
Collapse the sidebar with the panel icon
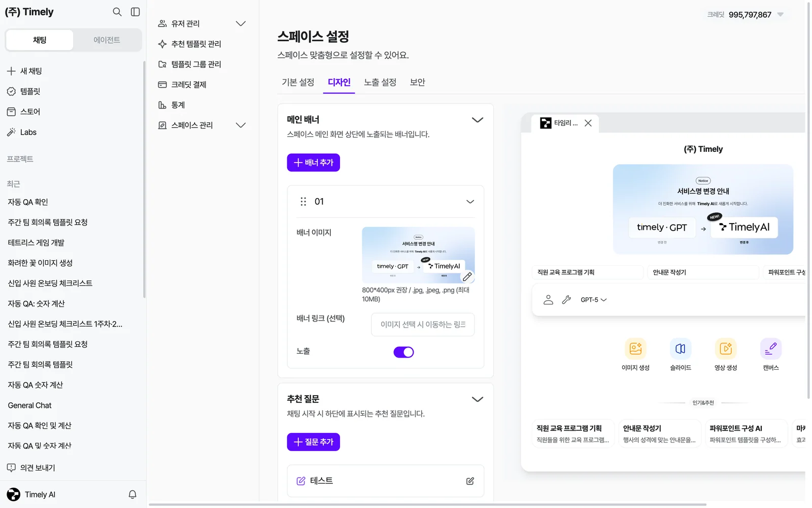(136, 12)
